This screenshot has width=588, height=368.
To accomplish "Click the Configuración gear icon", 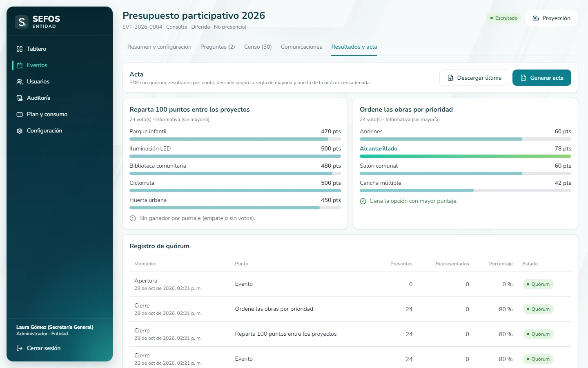I will click(20, 131).
